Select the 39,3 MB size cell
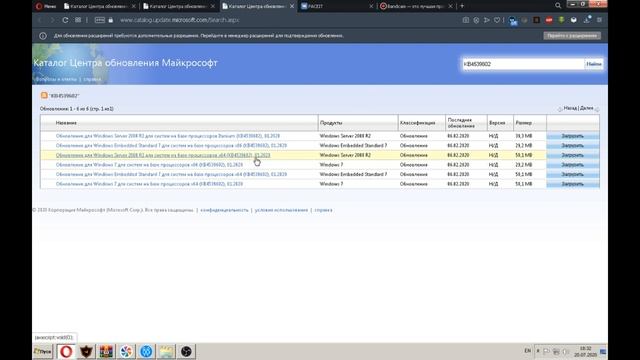 pyautogui.click(x=524, y=136)
